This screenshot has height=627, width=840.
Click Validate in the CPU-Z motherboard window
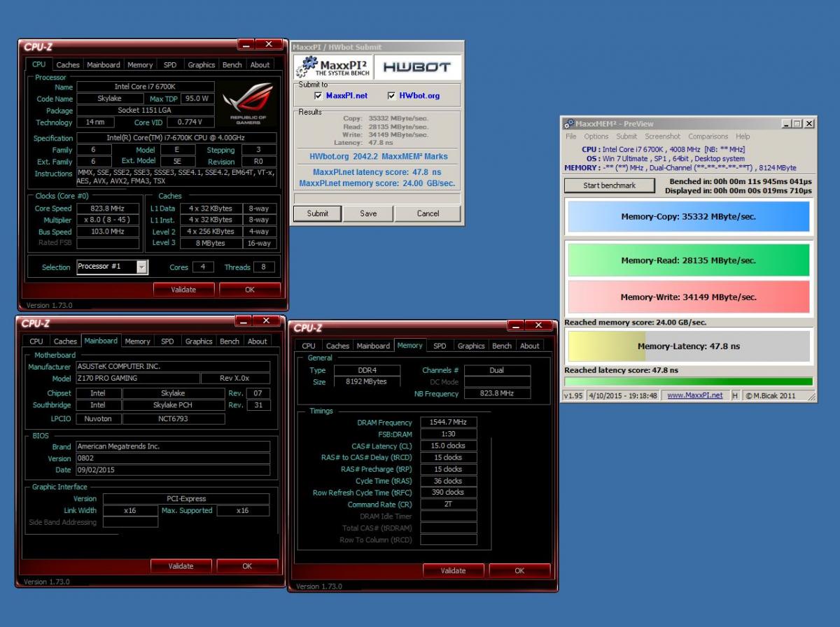(181, 566)
